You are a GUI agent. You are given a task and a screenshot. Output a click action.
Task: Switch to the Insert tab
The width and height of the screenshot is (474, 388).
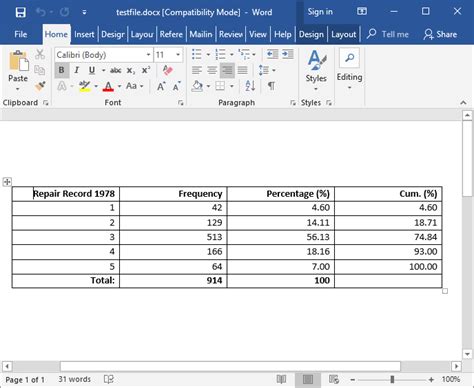84,34
